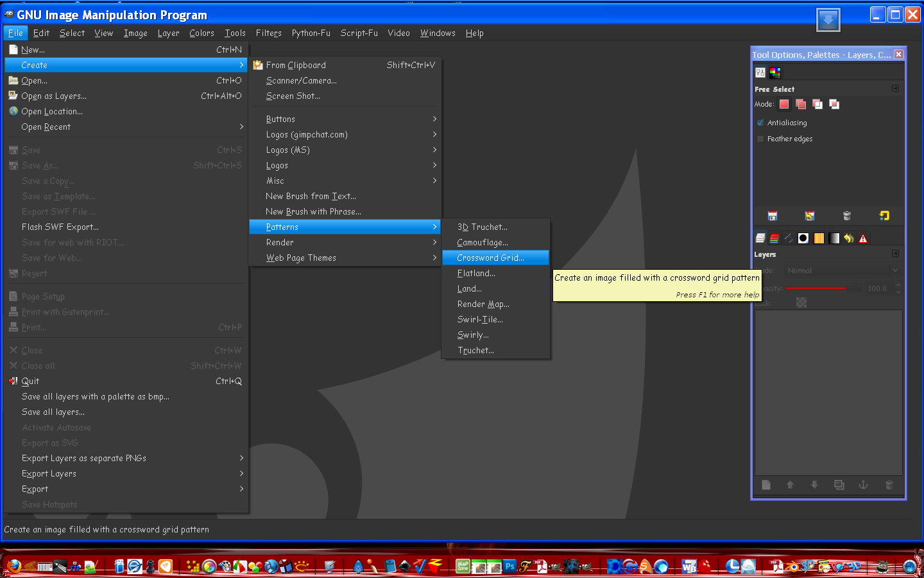Expand the Web Page Themes submenu
Screen dimensions: 924x578
(345, 258)
